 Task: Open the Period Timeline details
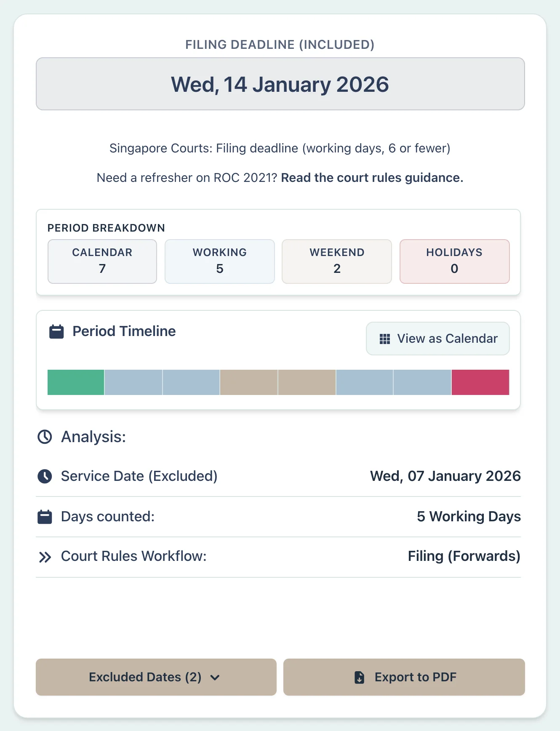[x=124, y=331]
